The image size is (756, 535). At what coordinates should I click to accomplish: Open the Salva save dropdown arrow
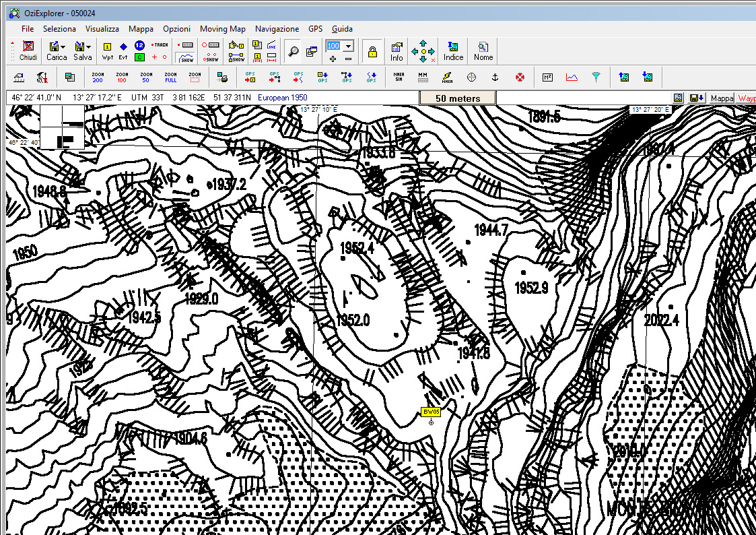88,46
